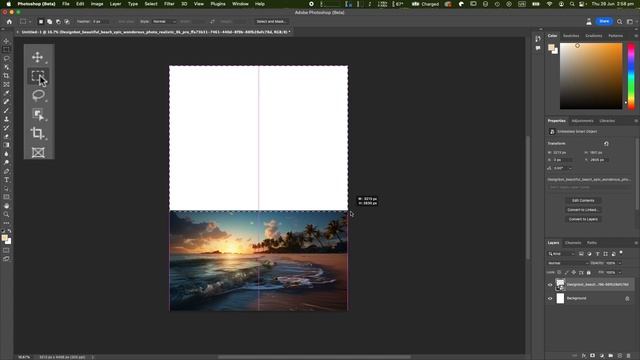Open the layer blend mode dropdown
The image size is (640, 360).
568,263
